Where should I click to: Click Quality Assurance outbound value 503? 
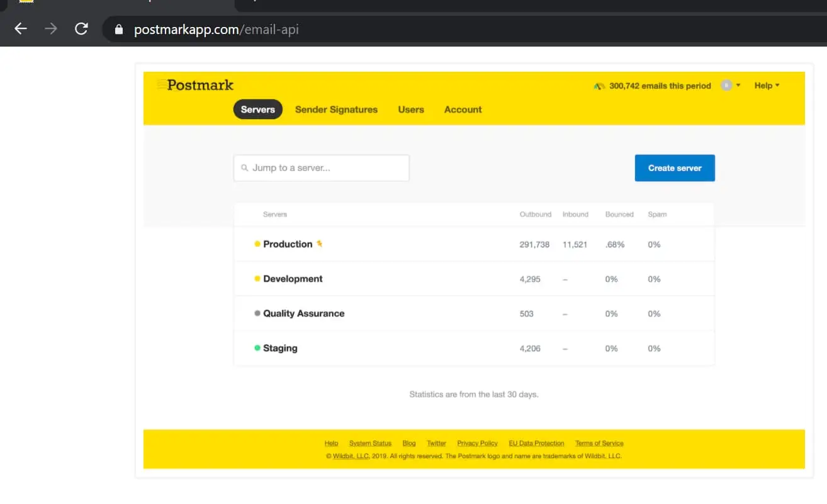pos(526,313)
